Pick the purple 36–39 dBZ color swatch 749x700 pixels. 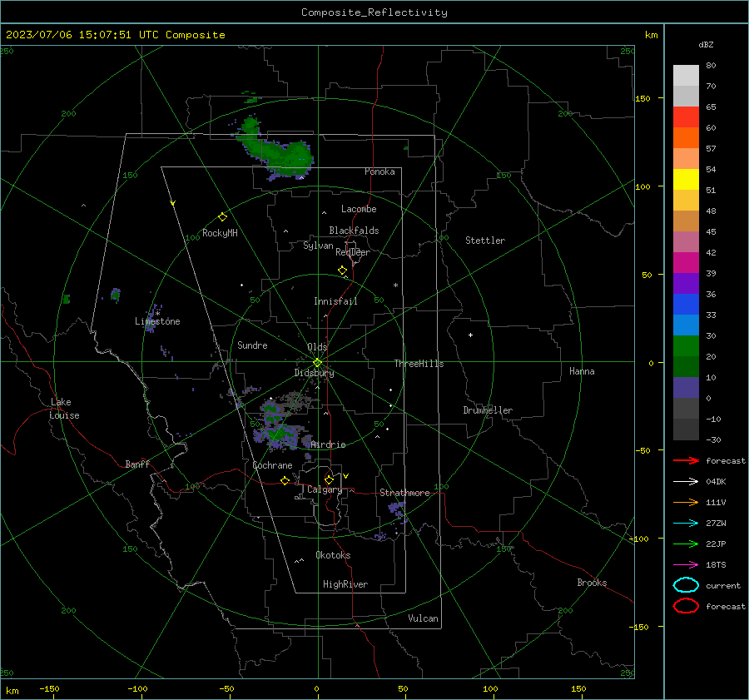686,283
